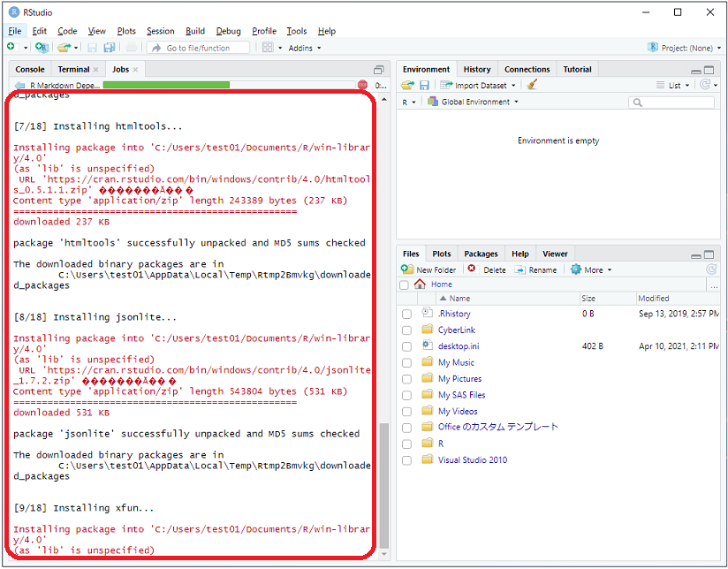This screenshot has height=569, width=728.
Task: Click the Go to file/function field
Action: click(198, 48)
